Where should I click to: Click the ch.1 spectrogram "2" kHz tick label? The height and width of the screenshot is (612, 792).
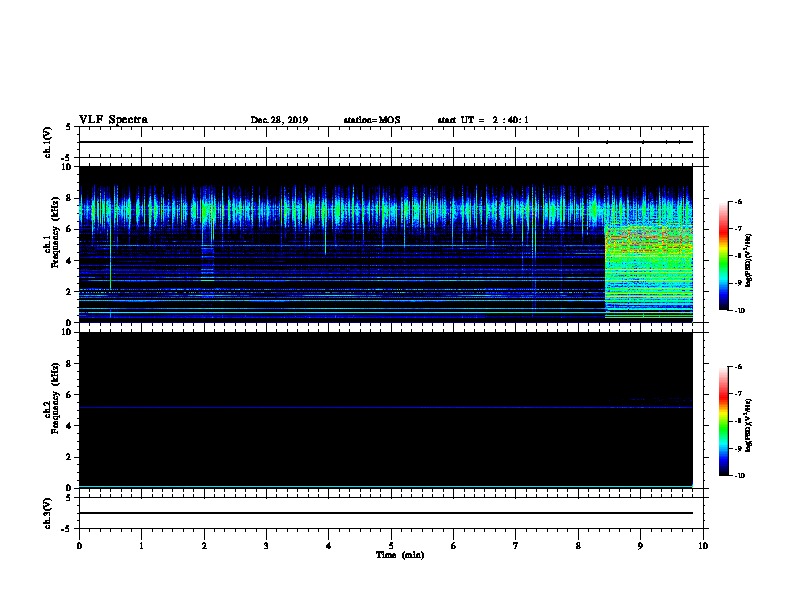pyautogui.click(x=70, y=291)
